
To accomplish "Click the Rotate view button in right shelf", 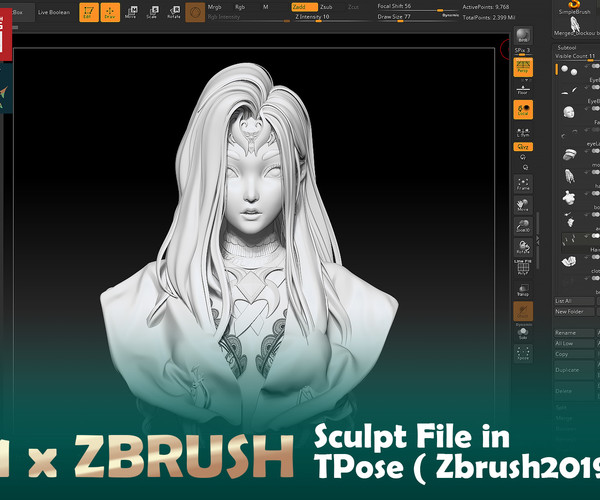I will [523, 247].
